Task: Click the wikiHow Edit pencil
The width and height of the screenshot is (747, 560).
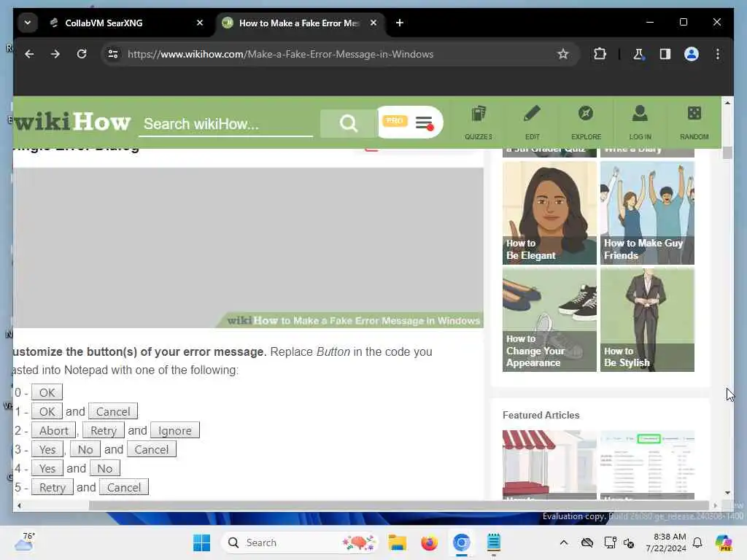Action: click(x=532, y=122)
